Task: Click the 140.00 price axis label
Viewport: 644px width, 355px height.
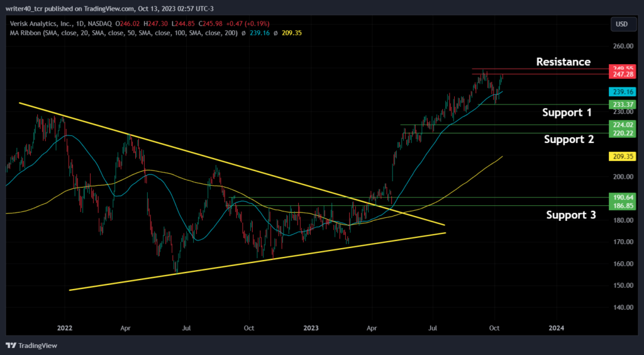Action: pyautogui.click(x=623, y=307)
